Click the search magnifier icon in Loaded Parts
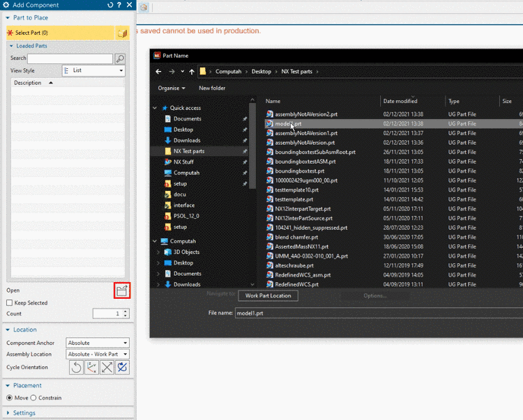523x420 pixels. click(120, 59)
